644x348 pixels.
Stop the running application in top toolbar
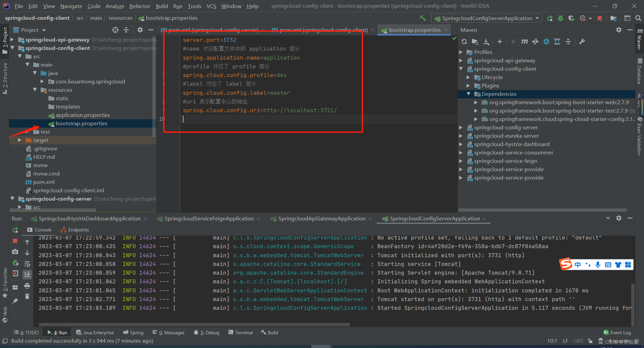(x=600, y=18)
